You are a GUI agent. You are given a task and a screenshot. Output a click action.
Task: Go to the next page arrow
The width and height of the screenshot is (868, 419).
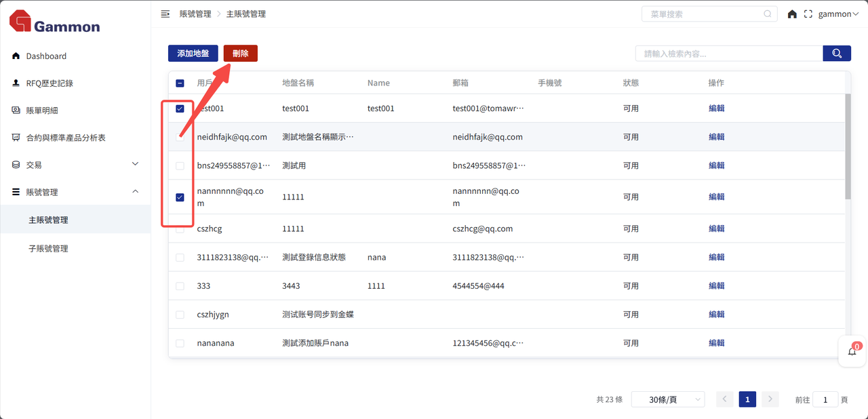(x=770, y=399)
